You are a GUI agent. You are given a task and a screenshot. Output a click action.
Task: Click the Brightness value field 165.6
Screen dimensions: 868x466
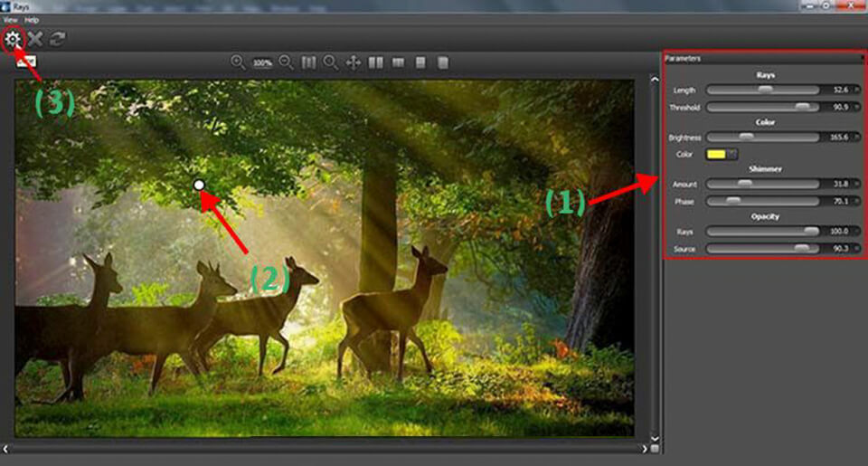pos(839,137)
